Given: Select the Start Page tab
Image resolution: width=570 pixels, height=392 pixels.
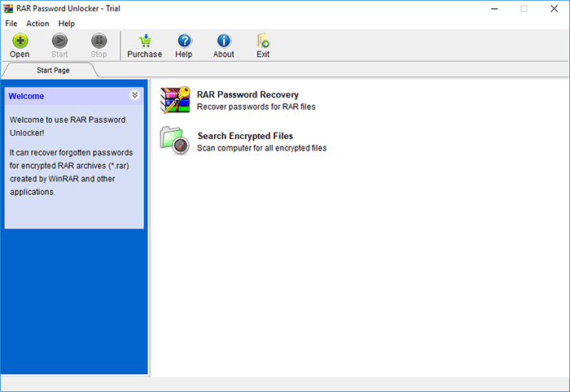Looking at the screenshot, I should coord(53,71).
